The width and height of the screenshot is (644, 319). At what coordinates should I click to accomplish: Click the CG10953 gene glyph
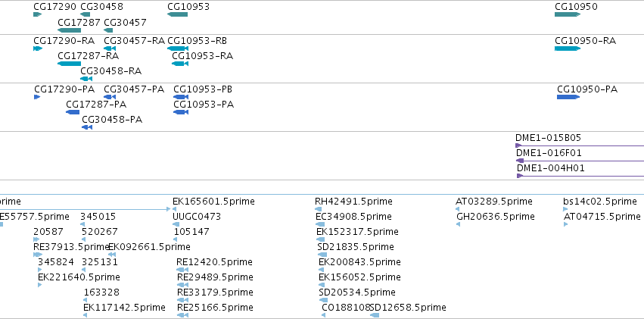pyautogui.click(x=177, y=14)
